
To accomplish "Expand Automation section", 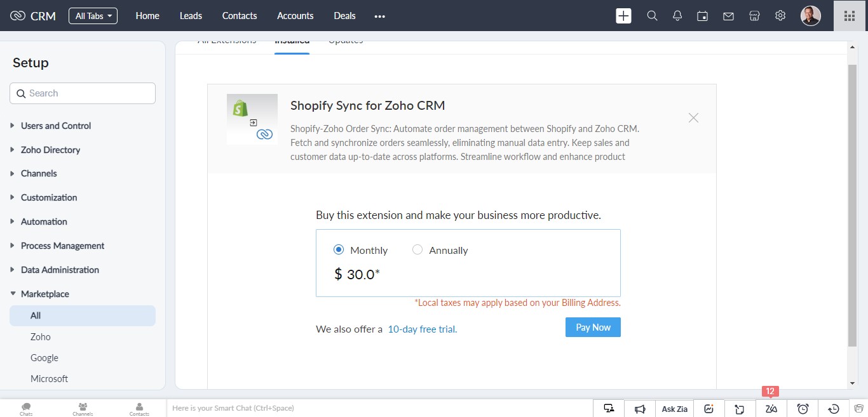I will pyautogui.click(x=44, y=222).
